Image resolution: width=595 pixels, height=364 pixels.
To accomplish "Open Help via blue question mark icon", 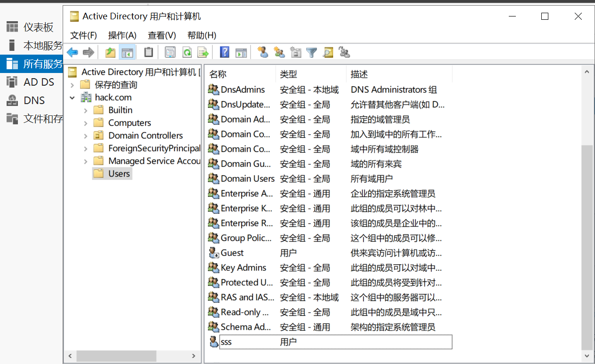I will pos(225,52).
